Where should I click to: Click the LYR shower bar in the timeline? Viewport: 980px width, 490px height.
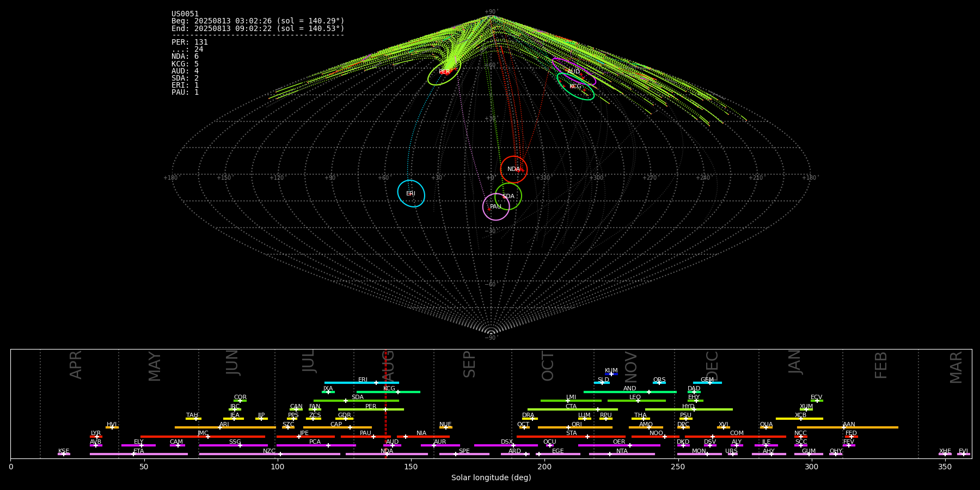click(x=96, y=437)
